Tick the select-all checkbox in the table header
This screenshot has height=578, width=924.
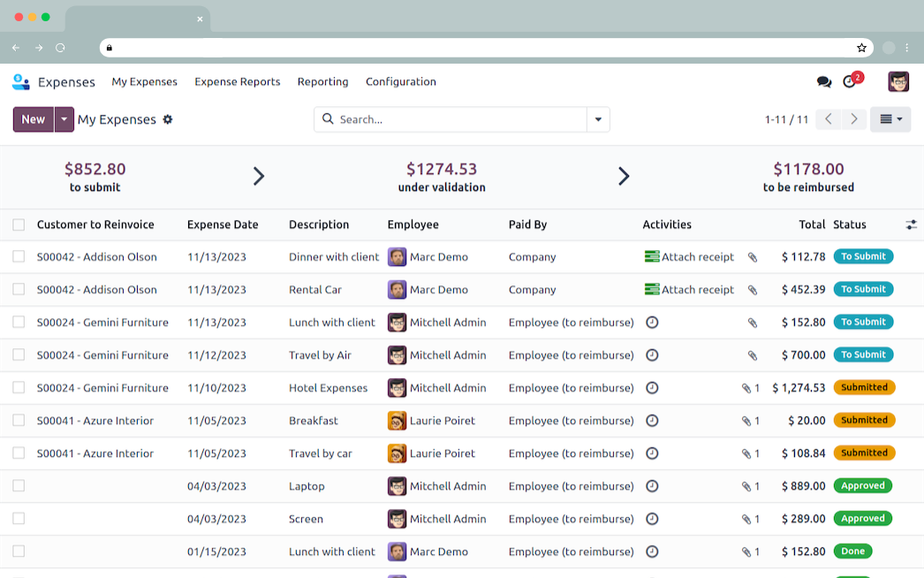[19, 225]
